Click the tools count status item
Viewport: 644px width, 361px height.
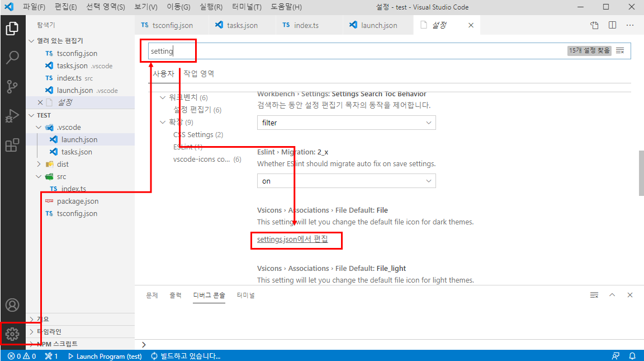coord(51,356)
